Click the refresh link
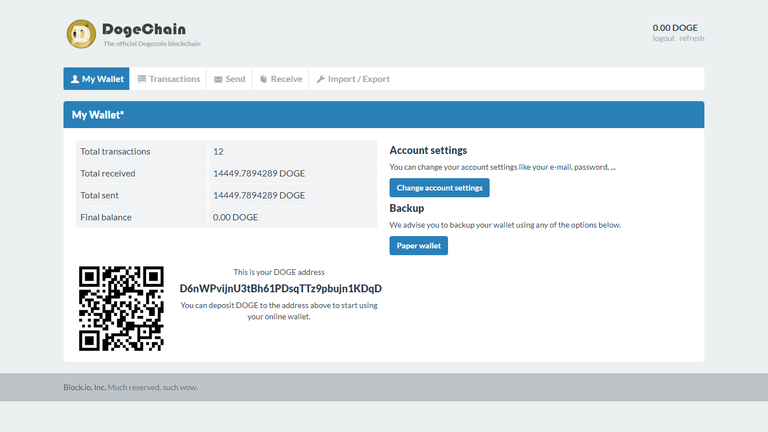Viewport: 768px width, 432px height. [x=692, y=38]
